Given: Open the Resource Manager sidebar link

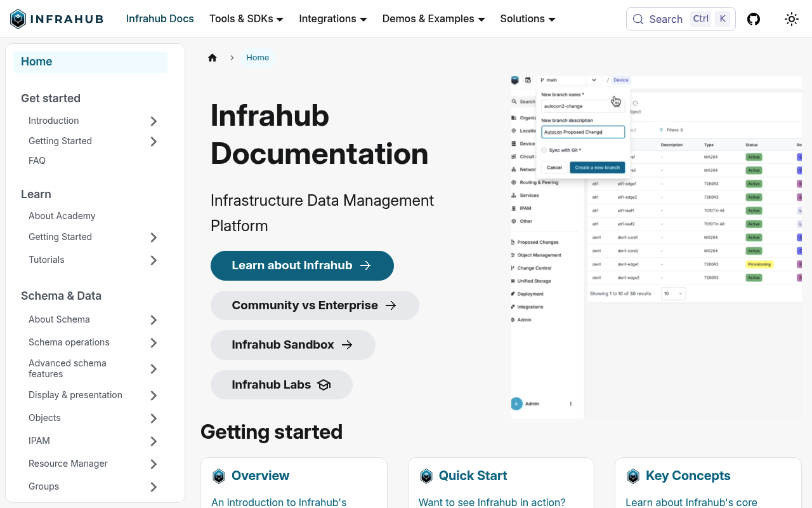Looking at the screenshot, I should pos(68,464).
